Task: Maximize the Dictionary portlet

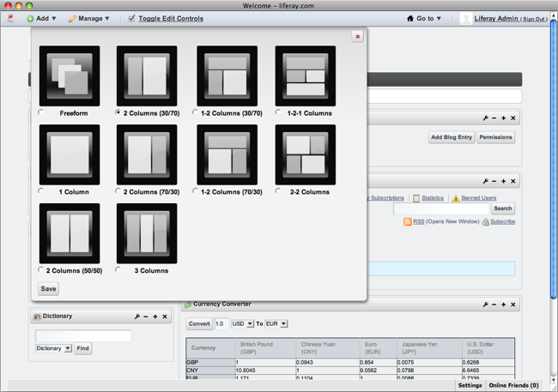Action: (155, 317)
